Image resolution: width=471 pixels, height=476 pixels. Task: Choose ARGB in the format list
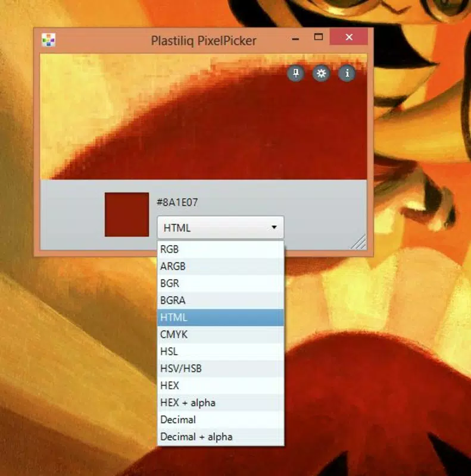[x=220, y=266]
